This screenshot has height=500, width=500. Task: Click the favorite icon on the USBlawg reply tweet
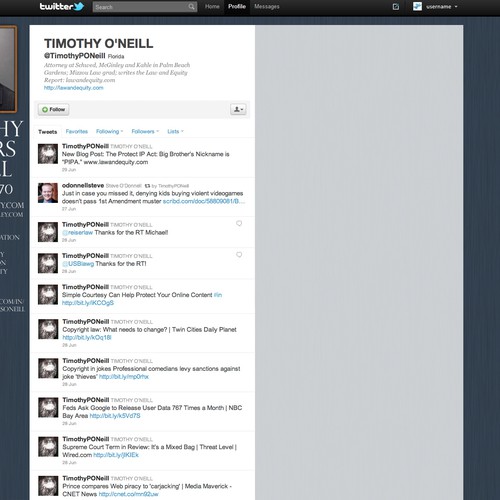tap(239, 255)
